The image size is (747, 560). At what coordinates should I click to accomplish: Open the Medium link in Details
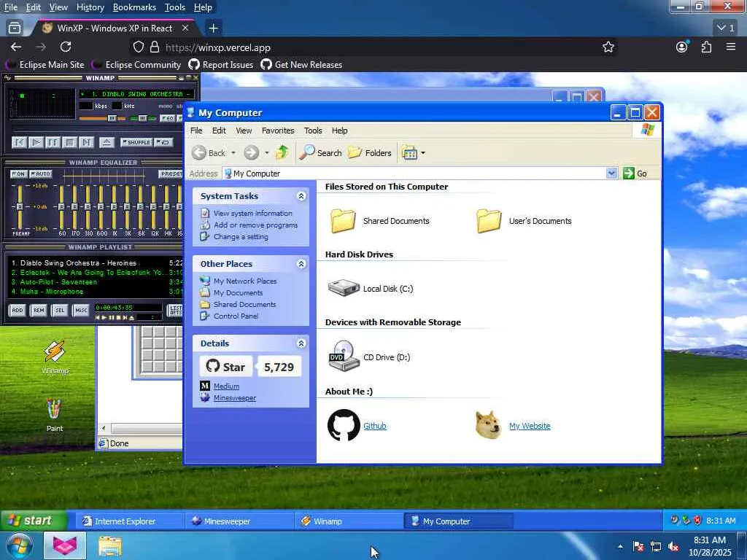[226, 386]
